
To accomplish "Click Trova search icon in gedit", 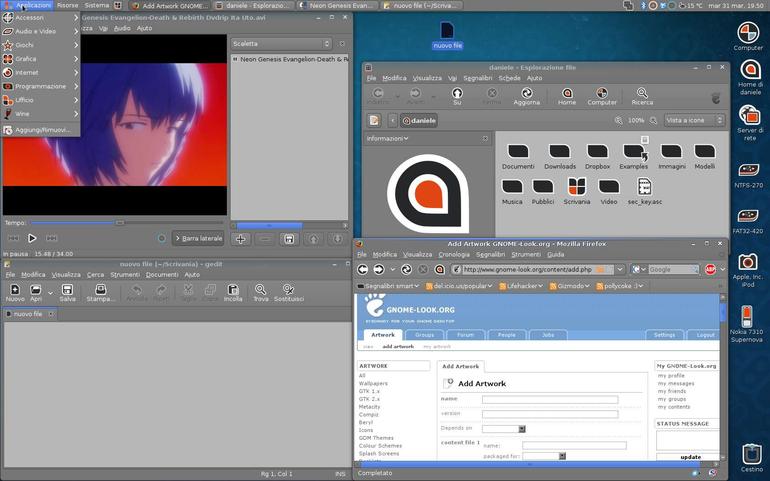I will [261, 293].
